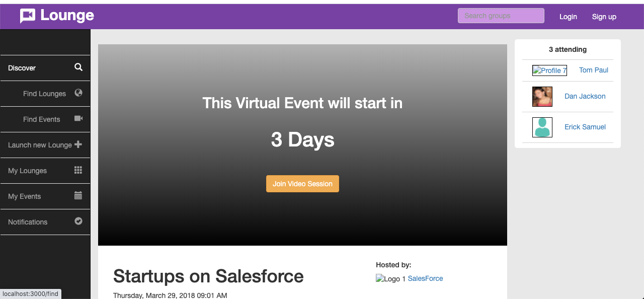Open the My Events menu item

(x=45, y=196)
